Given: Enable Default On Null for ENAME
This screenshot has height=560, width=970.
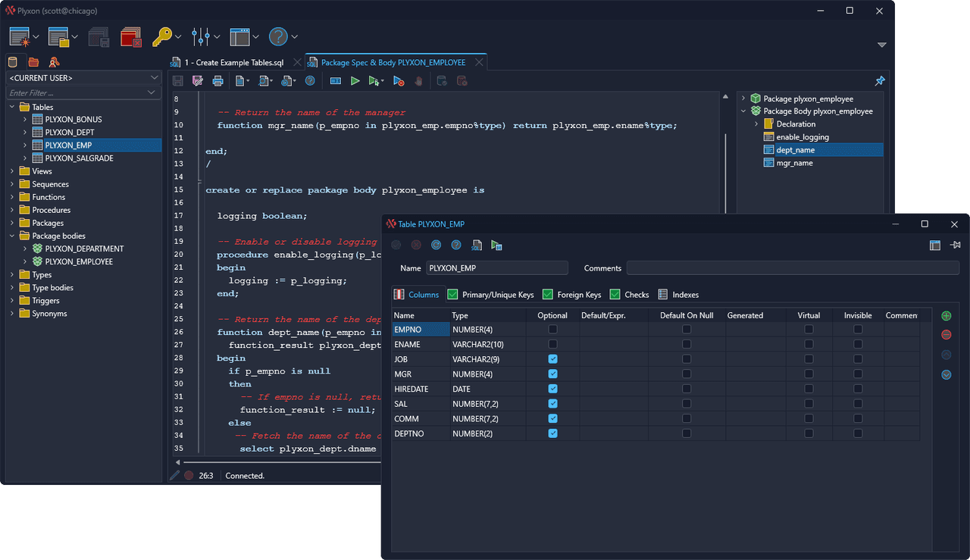Looking at the screenshot, I should click(x=687, y=344).
